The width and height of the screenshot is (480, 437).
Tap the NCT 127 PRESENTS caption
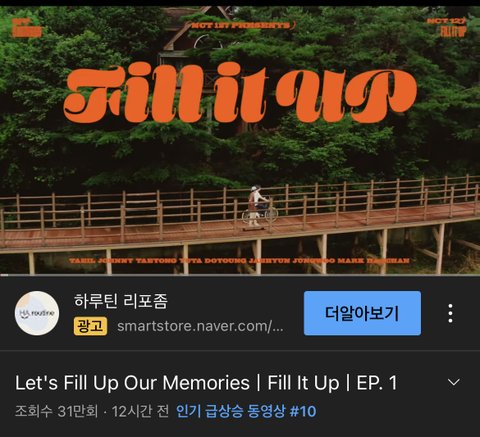(x=243, y=25)
